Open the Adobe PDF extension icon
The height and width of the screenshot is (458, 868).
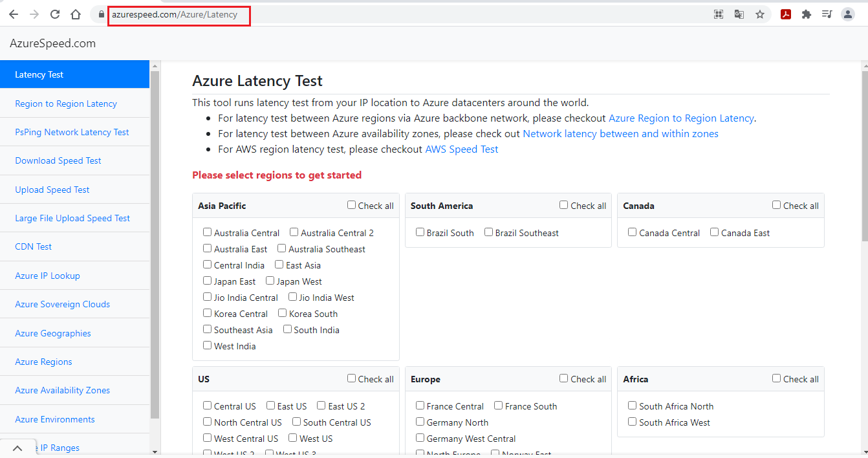786,14
